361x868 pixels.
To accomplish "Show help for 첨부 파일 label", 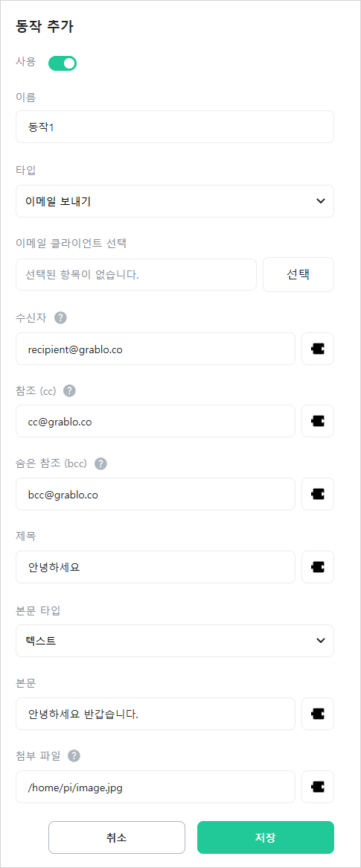I will pyautogui.click(x=74, y=756).
